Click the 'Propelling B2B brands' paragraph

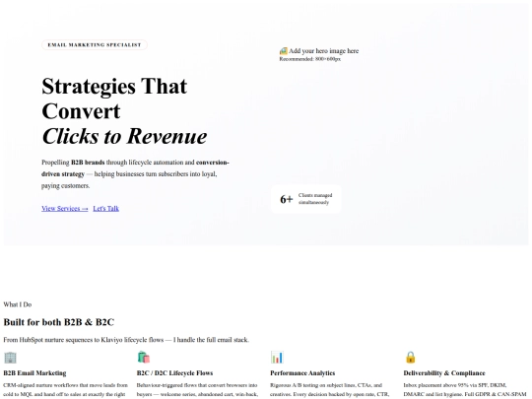135,173
